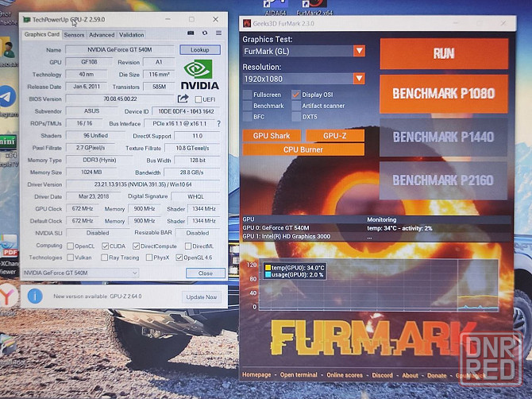Screen dimensions: 532x399
Task: Open the Homepage link in FurMark
Action: pyautogui.click(x=256, y=374)
